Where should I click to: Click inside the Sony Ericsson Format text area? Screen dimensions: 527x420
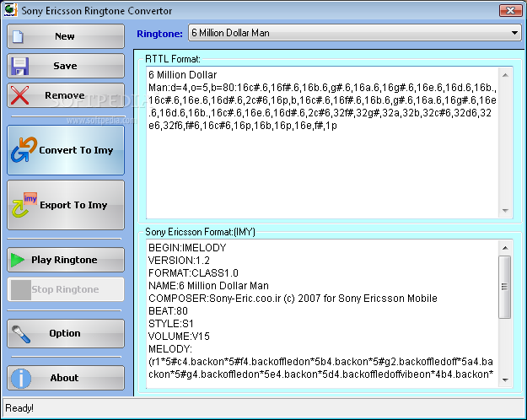322,314
